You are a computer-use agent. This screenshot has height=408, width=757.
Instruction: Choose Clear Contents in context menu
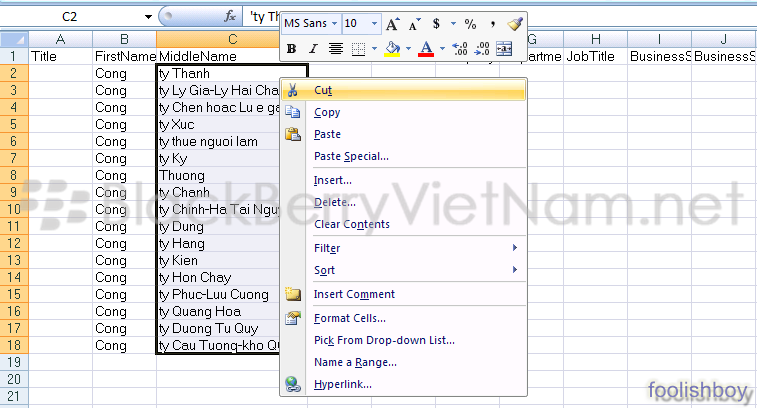click(x=351, y=224)
